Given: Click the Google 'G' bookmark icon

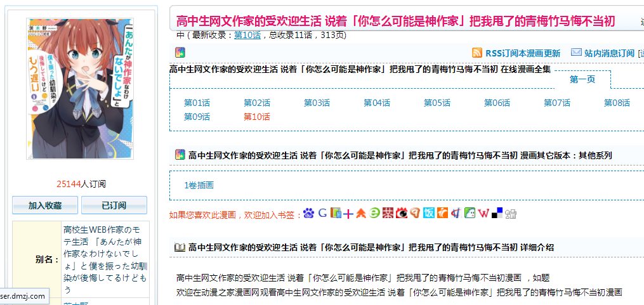Looking at the screenshot, I should tap(322, 214).
